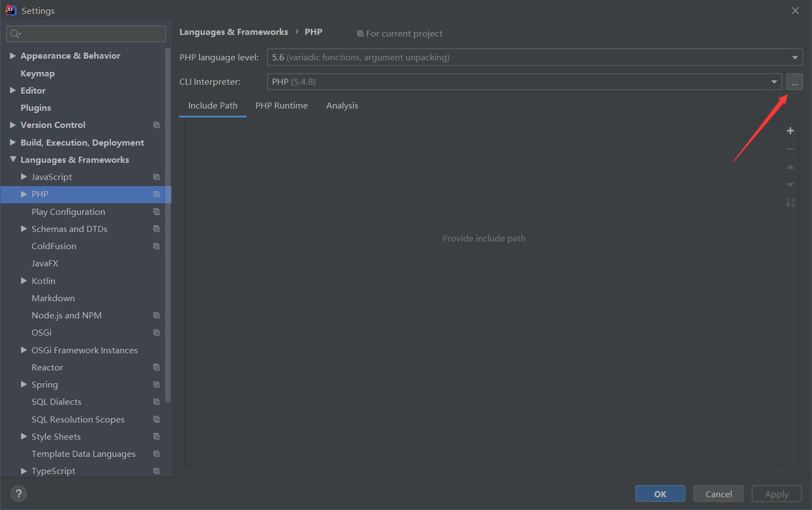Screen dimensions: 812x510
Task: Add a new include path via plus icon
Action: pos(790,131)
